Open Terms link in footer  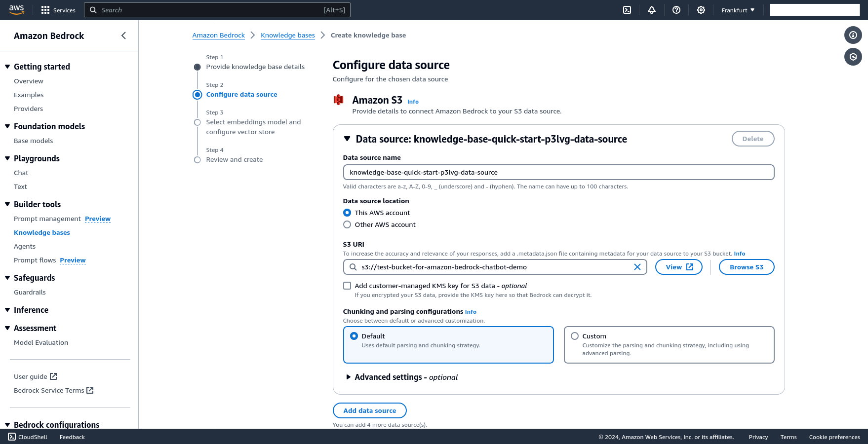(788, 437)
